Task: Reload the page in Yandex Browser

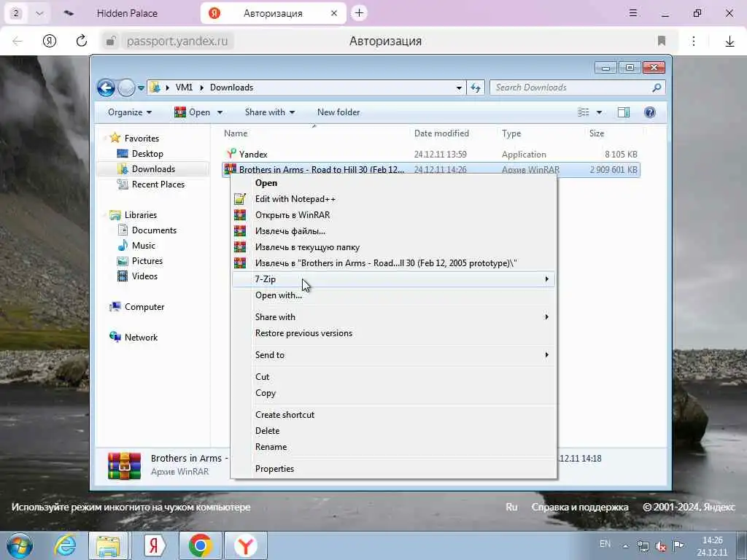Action: (x=82, y=41)
